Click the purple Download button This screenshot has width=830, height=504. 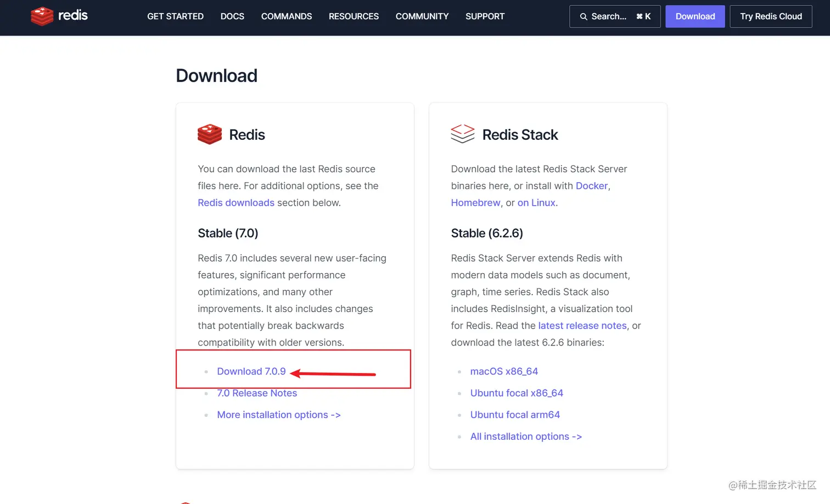tap(695, 16)
